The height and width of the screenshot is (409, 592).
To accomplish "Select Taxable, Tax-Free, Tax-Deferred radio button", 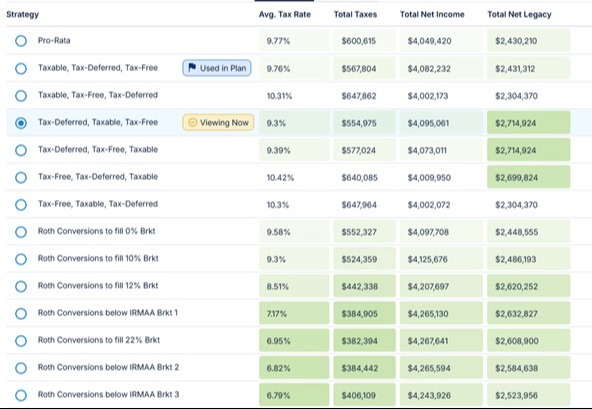I will click(21, 96).
